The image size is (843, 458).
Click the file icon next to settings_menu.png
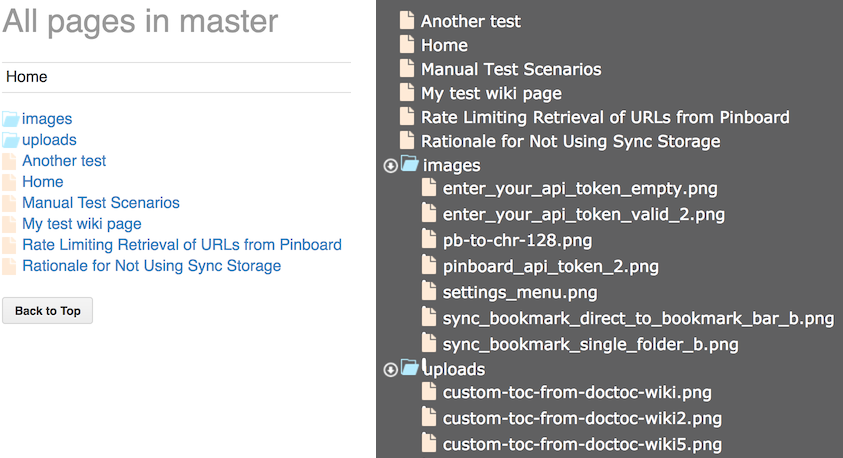(x=429, y=293)
